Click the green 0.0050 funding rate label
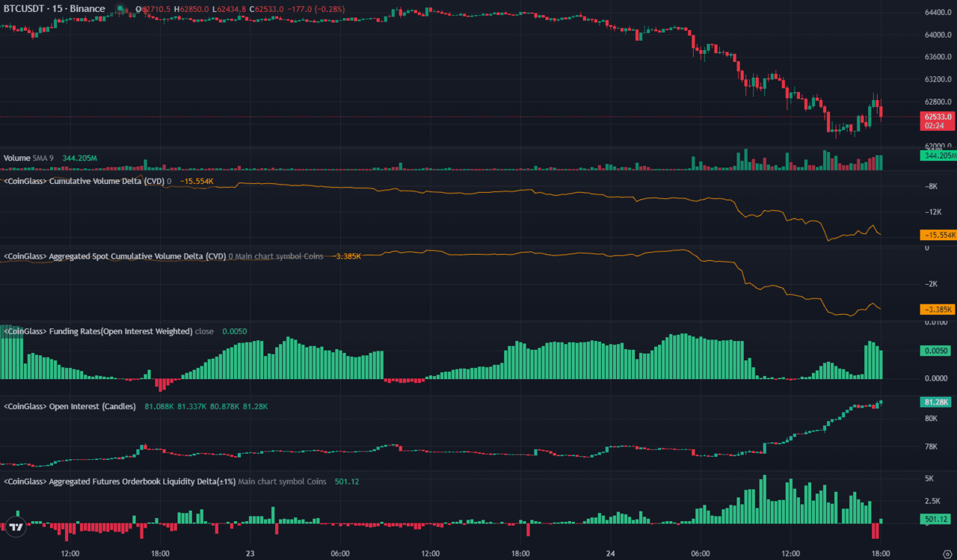 (938, 350)
